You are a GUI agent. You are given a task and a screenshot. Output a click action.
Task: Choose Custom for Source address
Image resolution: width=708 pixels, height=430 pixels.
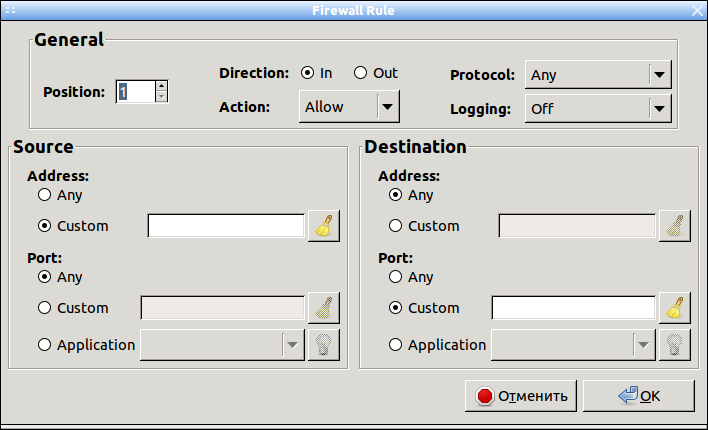(44, 225)
